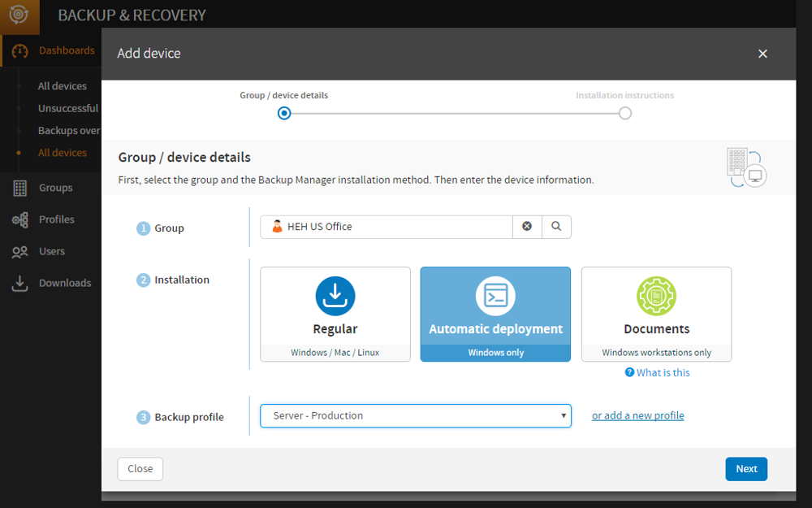Viewport: 812px width, 508px height.
Task: Click the Profiles nodes icon
Action: coord(19,219)
